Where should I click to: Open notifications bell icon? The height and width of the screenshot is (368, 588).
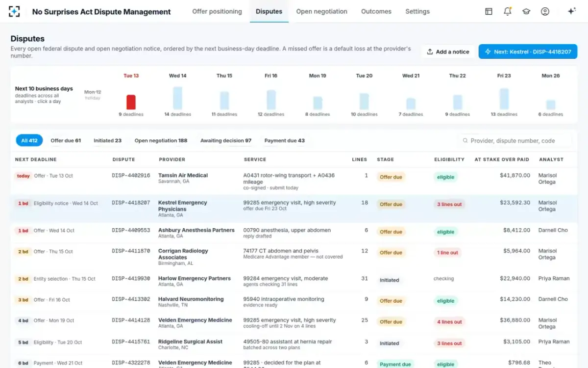click(x=507, y=11)
